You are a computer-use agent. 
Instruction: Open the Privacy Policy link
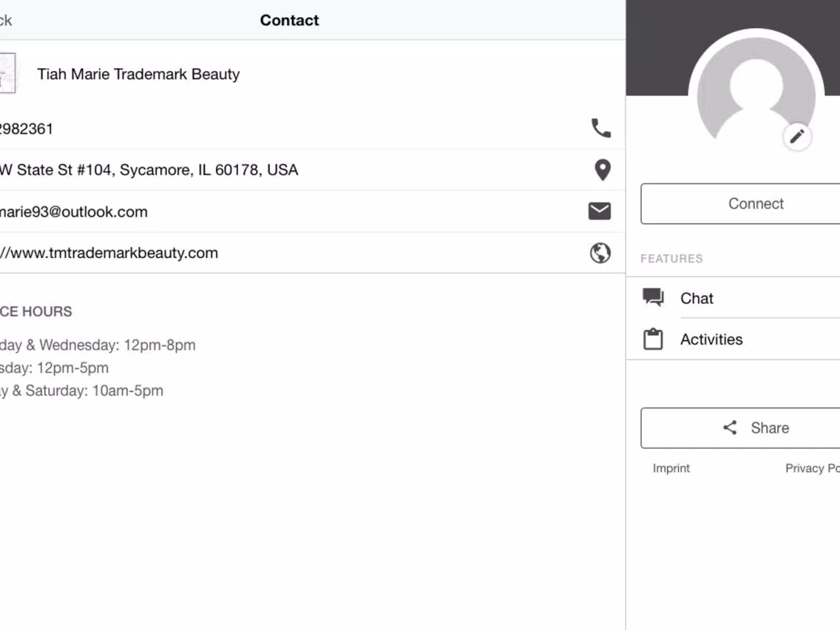coord(812,468)
